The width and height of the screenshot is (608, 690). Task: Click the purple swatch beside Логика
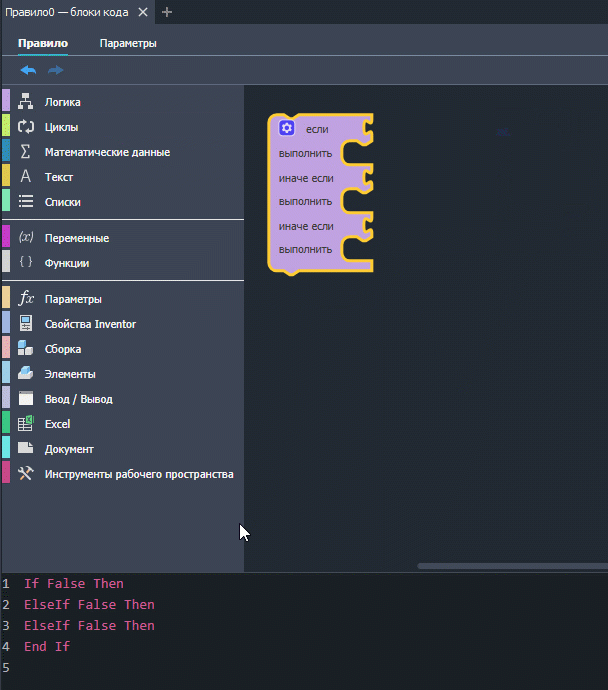click(x=6, y=100)
